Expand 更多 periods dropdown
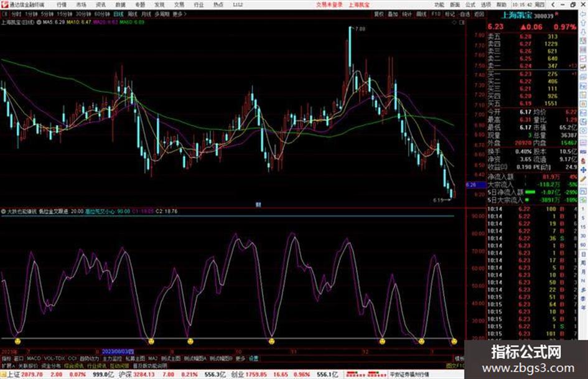This screenshot has height=379, width=588. pyautogui.click(x=179, y=14)
